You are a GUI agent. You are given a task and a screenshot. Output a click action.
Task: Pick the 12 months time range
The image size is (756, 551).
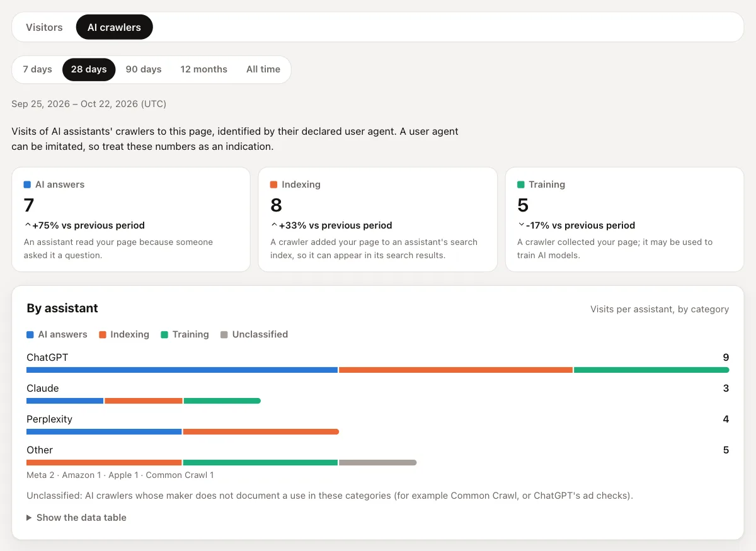(x=203, y=69)
